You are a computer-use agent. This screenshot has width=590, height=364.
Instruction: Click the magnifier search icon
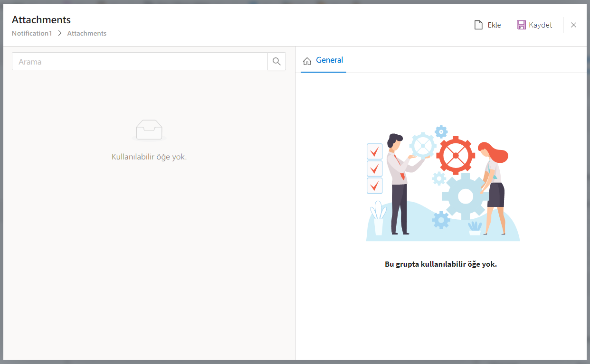tap(277, 61)
